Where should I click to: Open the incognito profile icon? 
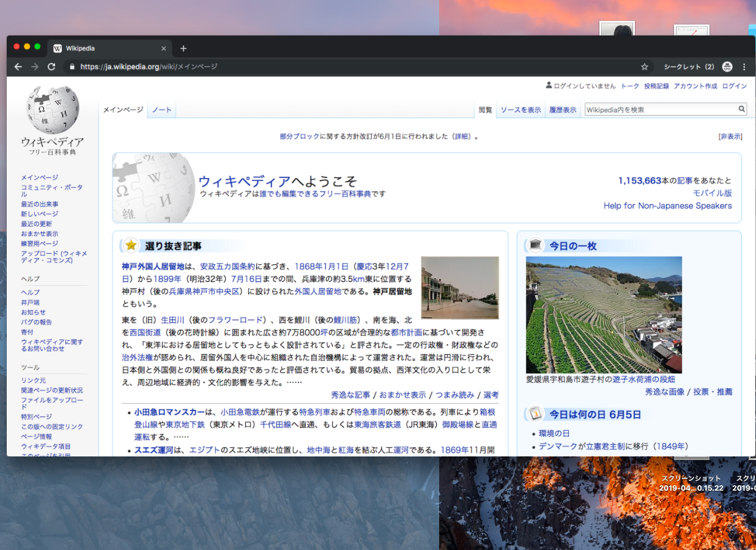[x=727, y=67]
